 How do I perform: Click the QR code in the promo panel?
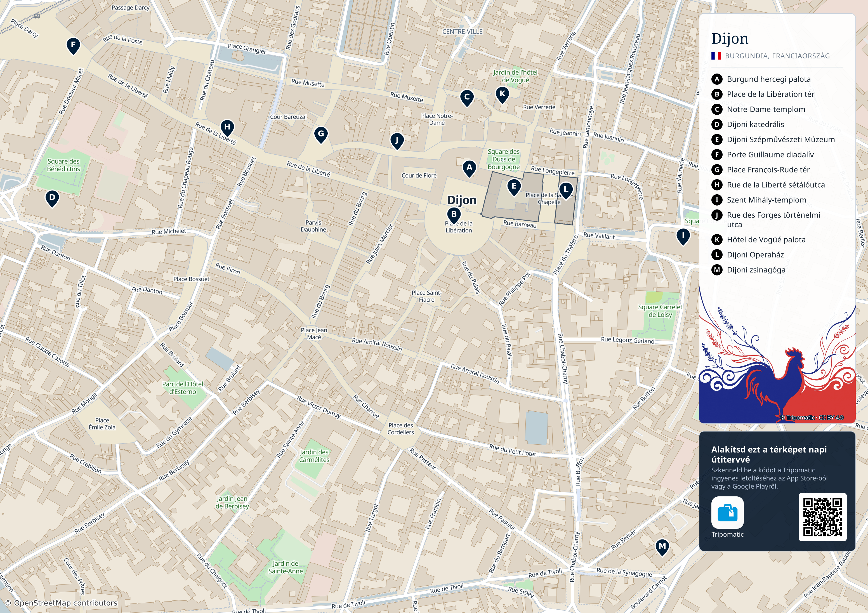coord(822,517)
